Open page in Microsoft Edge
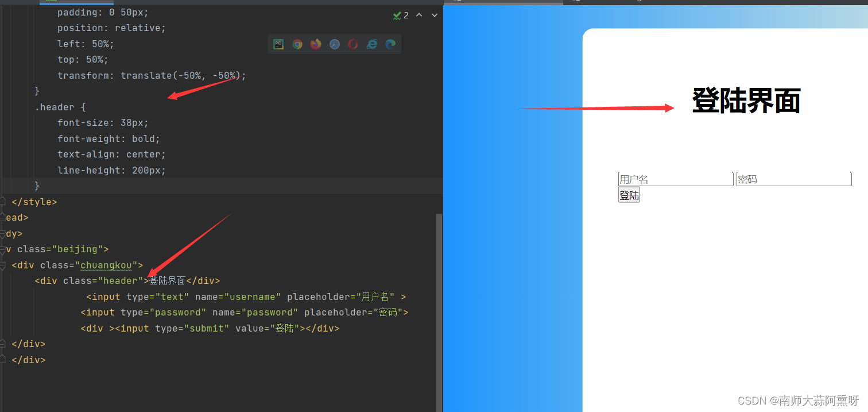 point(390,44)
